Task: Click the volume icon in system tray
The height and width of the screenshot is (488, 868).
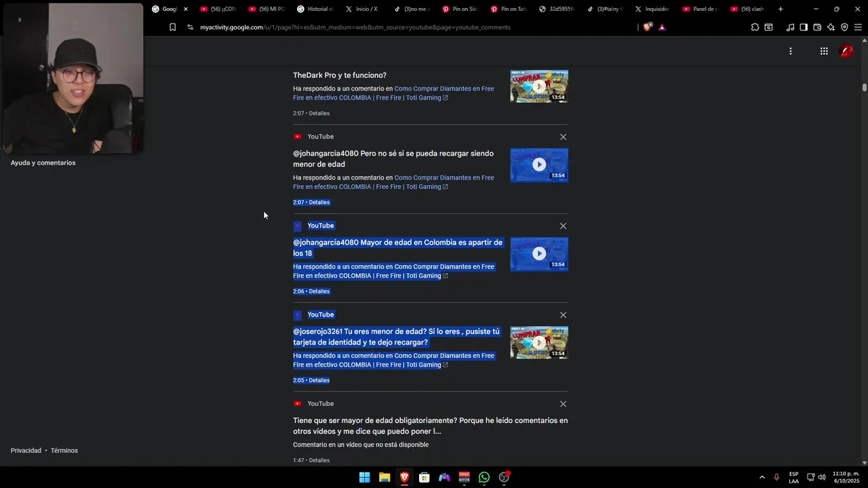Action: click(822, 477)
